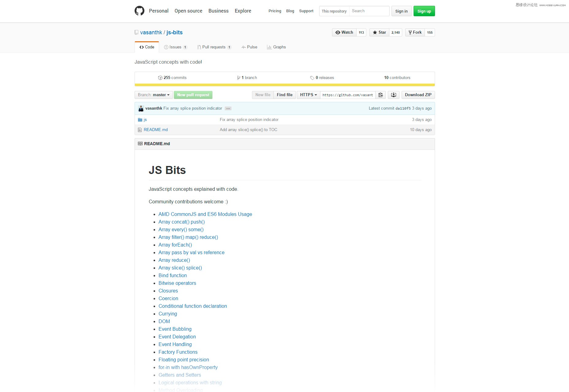Image resolution: width=569 pixels, height=392 pixels.
Task: Click the README book icon in header
Action: click(x=140, y=144)
